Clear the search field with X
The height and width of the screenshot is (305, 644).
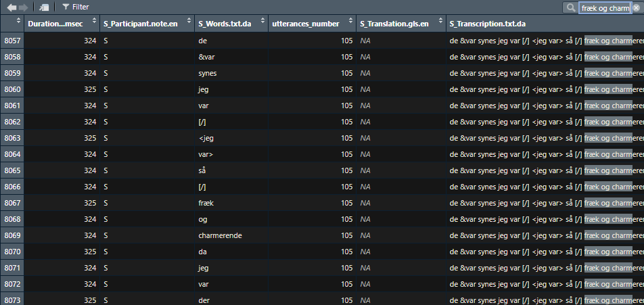click(636, 7)
